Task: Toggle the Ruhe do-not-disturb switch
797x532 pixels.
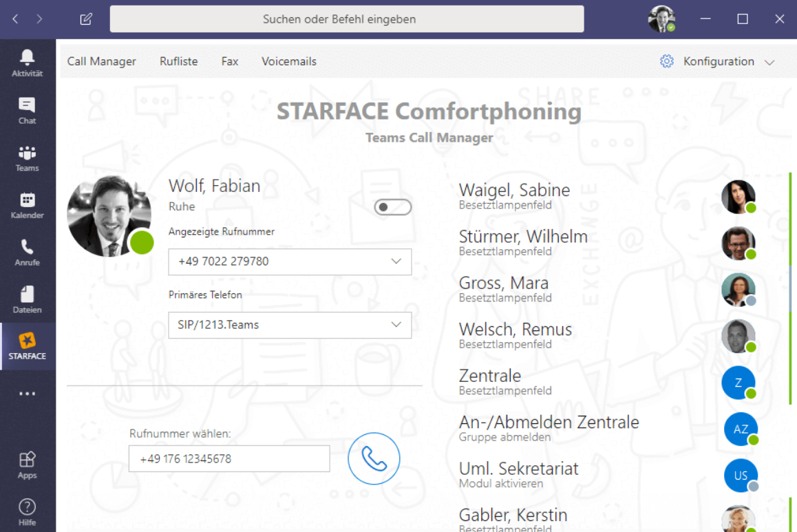Action: click(x=392, y=206)
